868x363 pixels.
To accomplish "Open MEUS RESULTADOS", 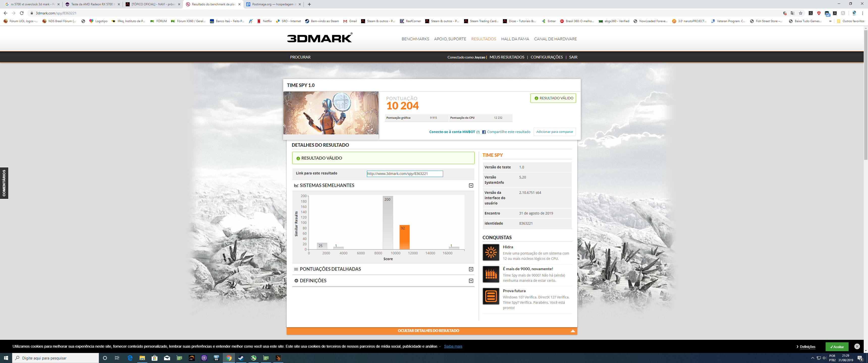I will (506, 57).
